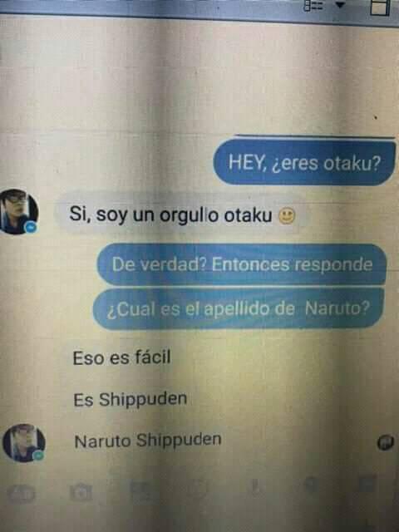Select the "HEY, ¿eres otaku?" message bubble
Viewport: 399px width, 532px height.
coord(304,163)
